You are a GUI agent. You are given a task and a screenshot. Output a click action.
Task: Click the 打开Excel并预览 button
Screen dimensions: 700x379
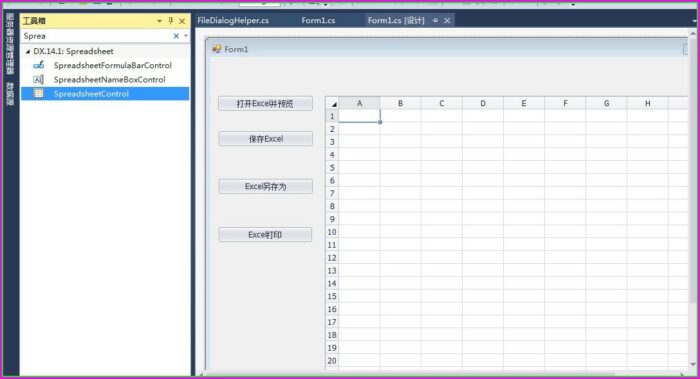point(265,104)
